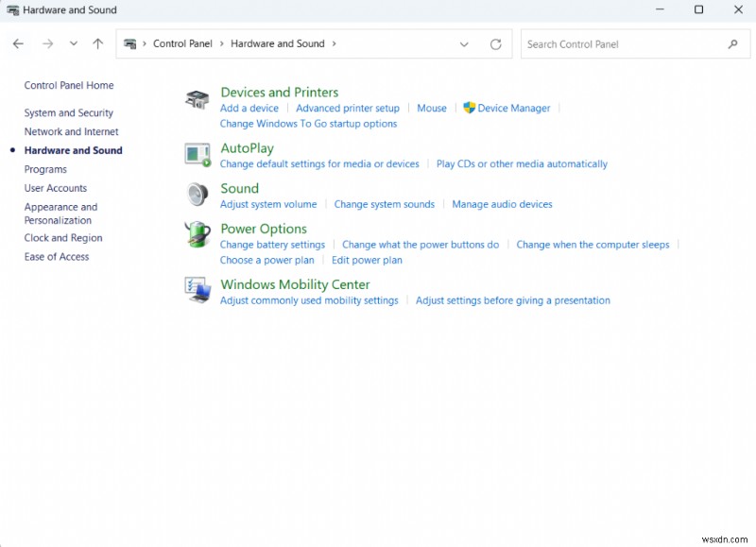Open User Accounts category

[56, 188]
